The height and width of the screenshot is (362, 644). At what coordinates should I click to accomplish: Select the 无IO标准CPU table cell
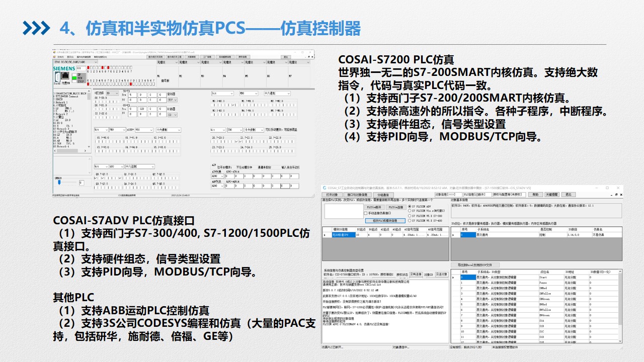point(343,235)
